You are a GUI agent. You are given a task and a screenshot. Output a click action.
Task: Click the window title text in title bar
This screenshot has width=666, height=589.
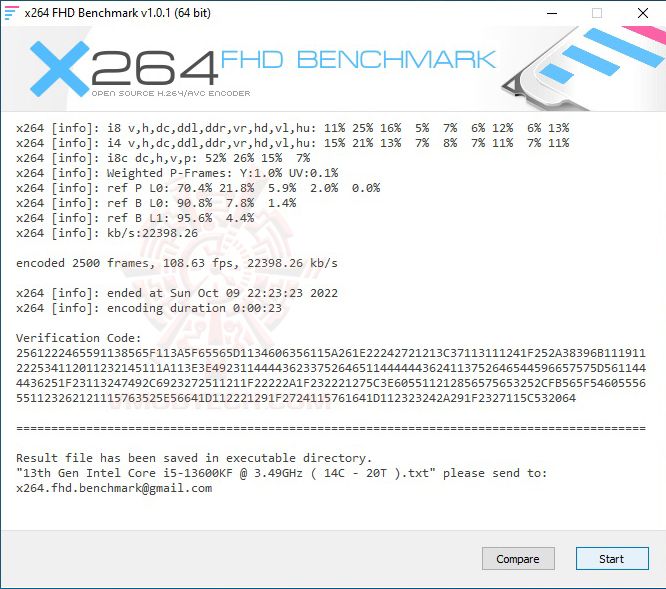tap(118, 13)
